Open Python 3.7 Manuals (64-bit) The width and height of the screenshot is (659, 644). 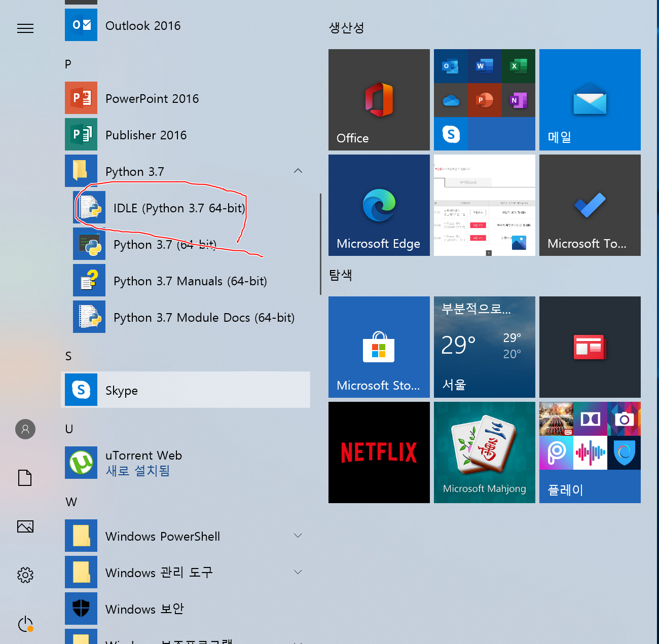(186, 281)
